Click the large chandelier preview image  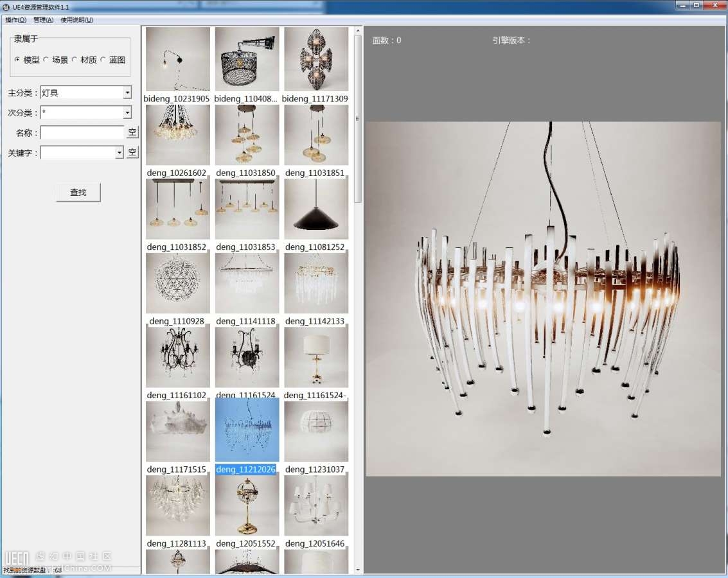543,299
